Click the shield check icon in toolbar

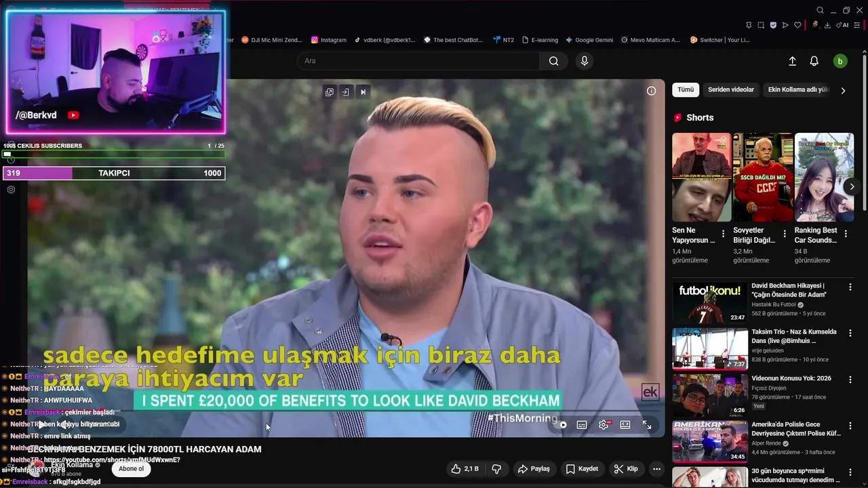coord(773,25)
